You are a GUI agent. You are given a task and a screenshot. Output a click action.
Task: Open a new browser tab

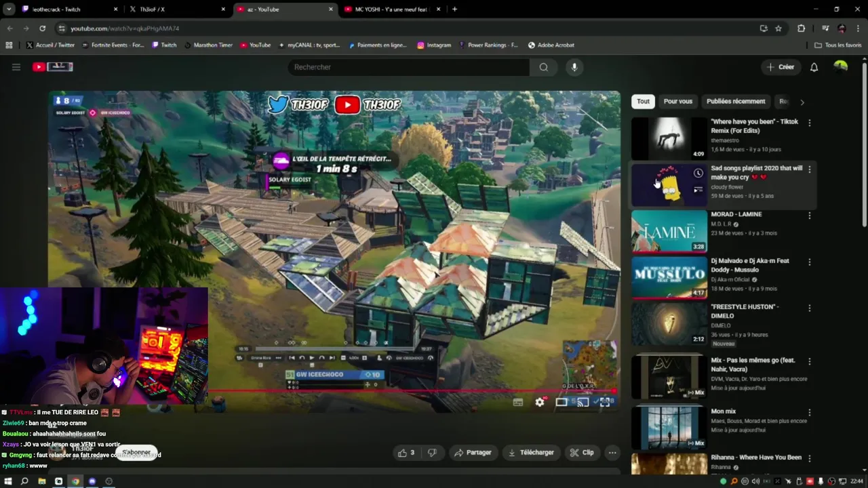[454, 9]
